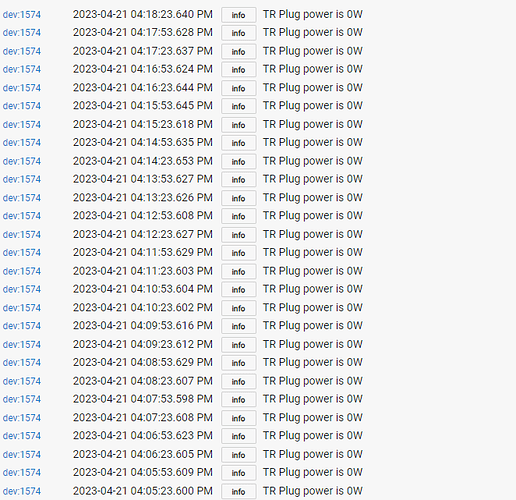Screen dimensions: 516x500
Task: Select info tag for 04:07:53.598 PM entry
Action: [x=239, y=400]
